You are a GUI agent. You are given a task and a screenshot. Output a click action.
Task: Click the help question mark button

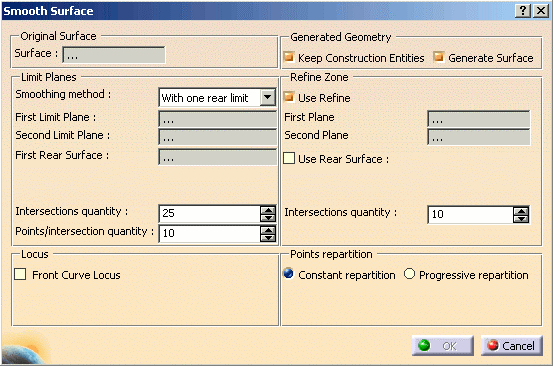(x=523, y=11)
